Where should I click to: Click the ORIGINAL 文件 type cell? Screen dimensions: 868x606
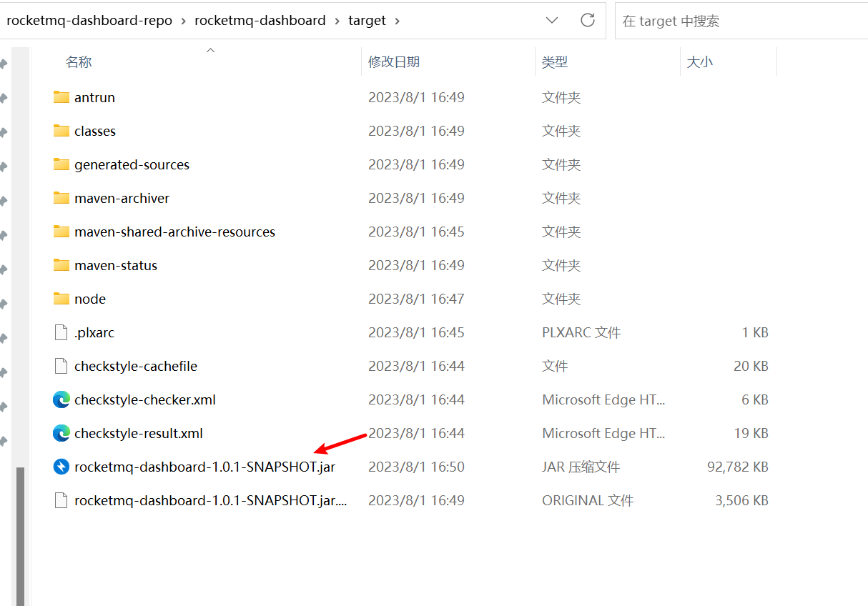tap(588, 500)
